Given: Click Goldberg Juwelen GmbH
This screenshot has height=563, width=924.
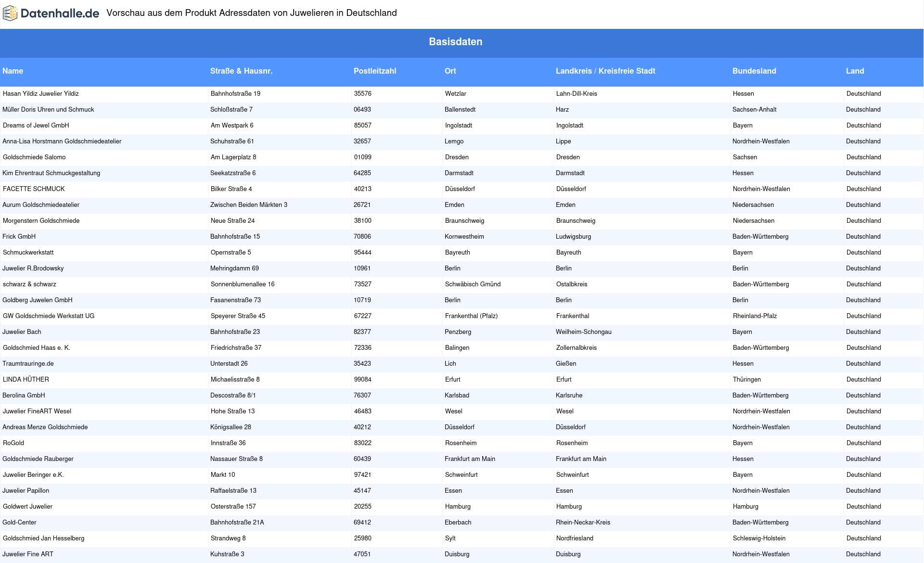Looking at the screenshot, I should pyautogui.click(x=38, y=300).
